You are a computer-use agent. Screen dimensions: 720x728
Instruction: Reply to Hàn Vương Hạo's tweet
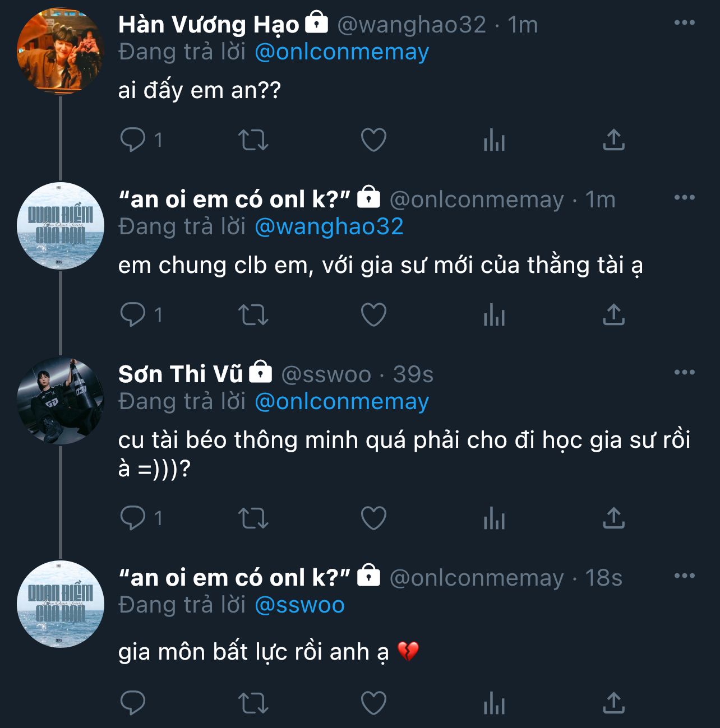133,140
